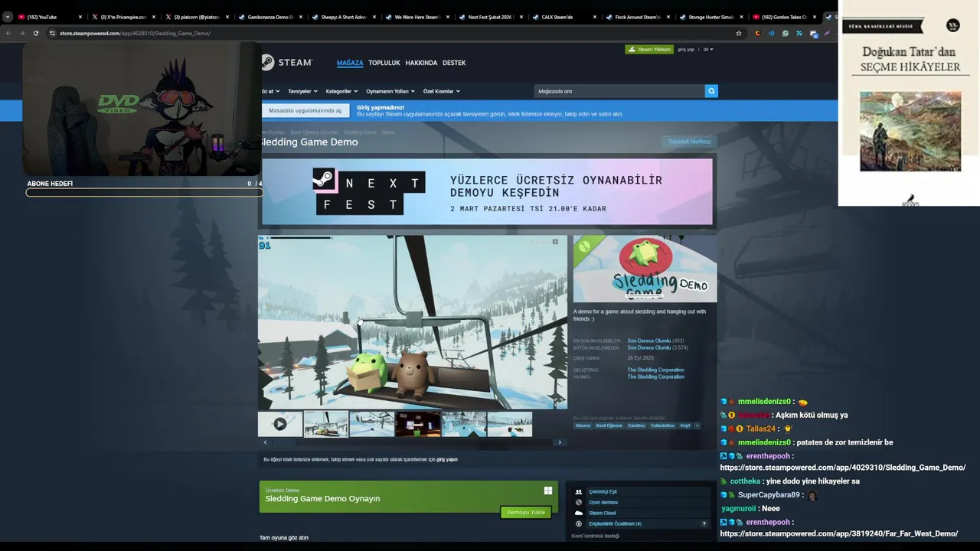Screen dimensions: 980x551
Task: Click the Collectathon tag
Action: [663, 425]
